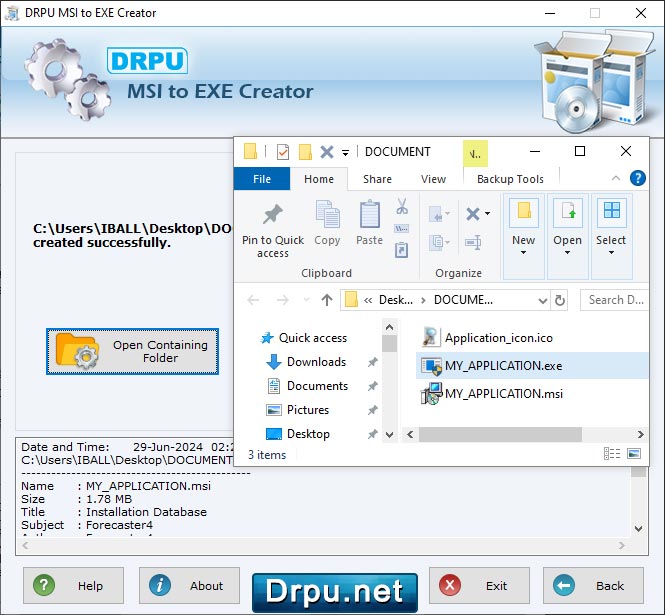This screenshot has width=665, height=615.
Task: Switch to the View ribbon tab
Action: click(433, 179)
